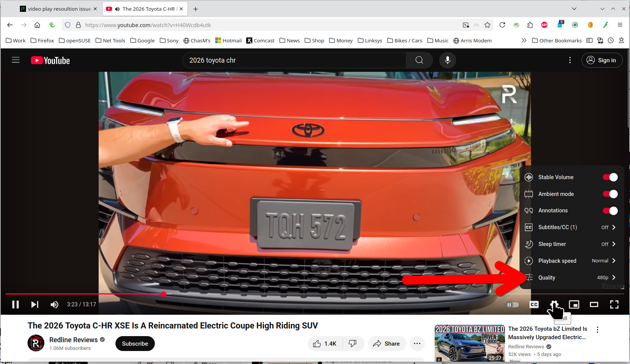This screenshot has width=630, height=364.
Task: Go to the browser home page
Action: tap(37, 25)
